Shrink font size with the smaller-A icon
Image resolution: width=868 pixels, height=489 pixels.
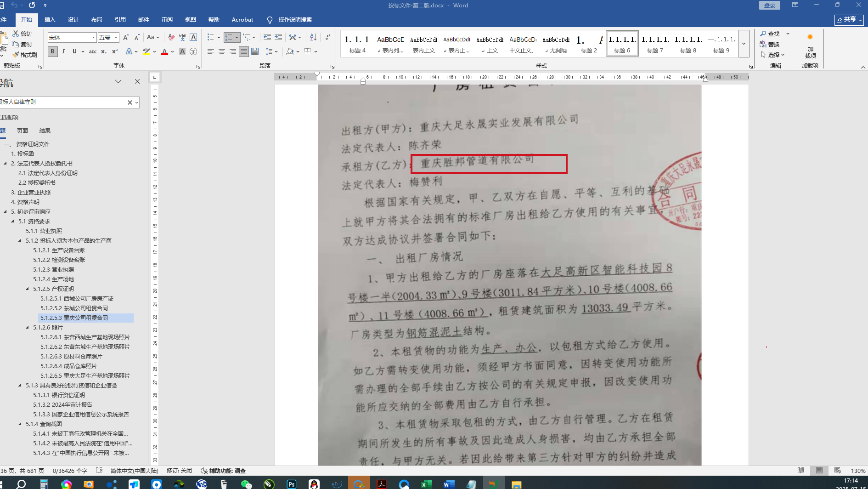point(136,37)
